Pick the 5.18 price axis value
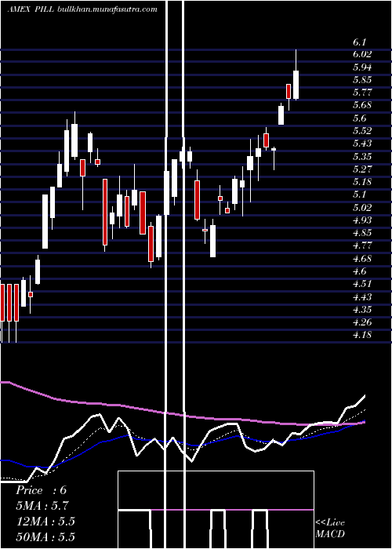Image resolution: width=392 pixels, height=549 pixels. click(362, 182)
